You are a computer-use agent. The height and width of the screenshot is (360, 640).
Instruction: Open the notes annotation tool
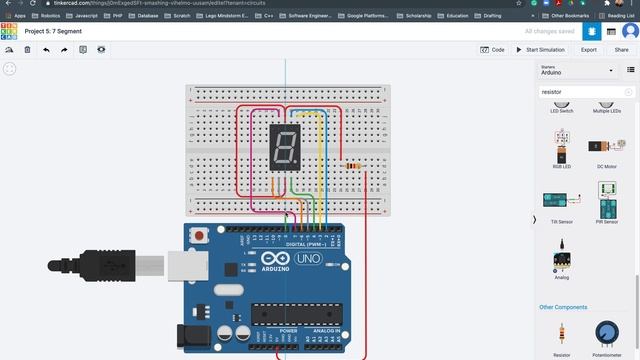coord(83,50)
